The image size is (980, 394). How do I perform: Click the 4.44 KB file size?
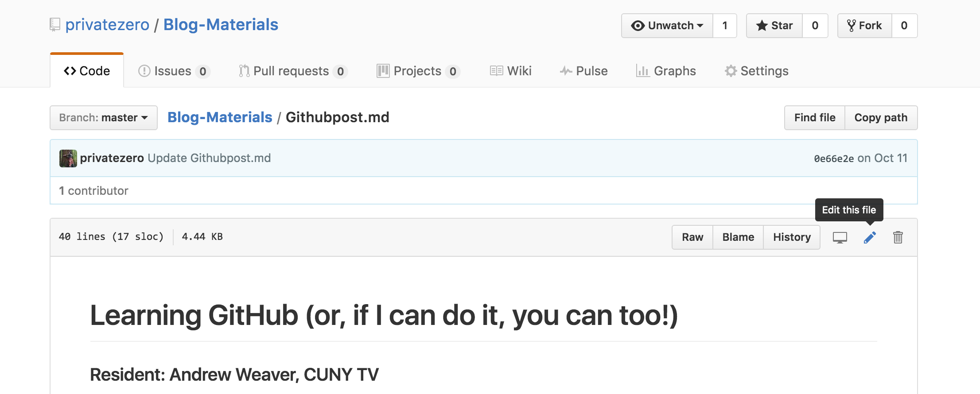(x=202, y=237)
